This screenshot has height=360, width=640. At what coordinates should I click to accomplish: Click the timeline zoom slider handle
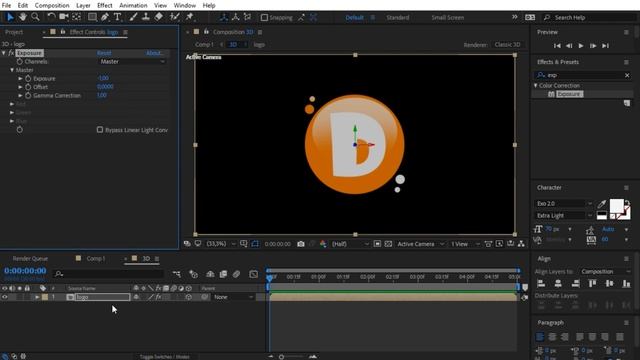281,357
